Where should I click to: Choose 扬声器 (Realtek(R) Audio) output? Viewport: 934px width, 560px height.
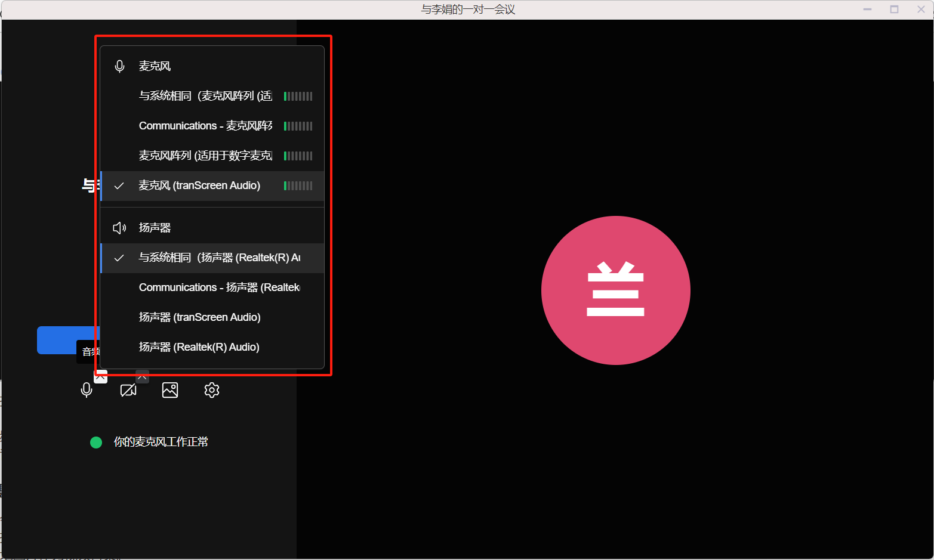click(x=199, y=347)
